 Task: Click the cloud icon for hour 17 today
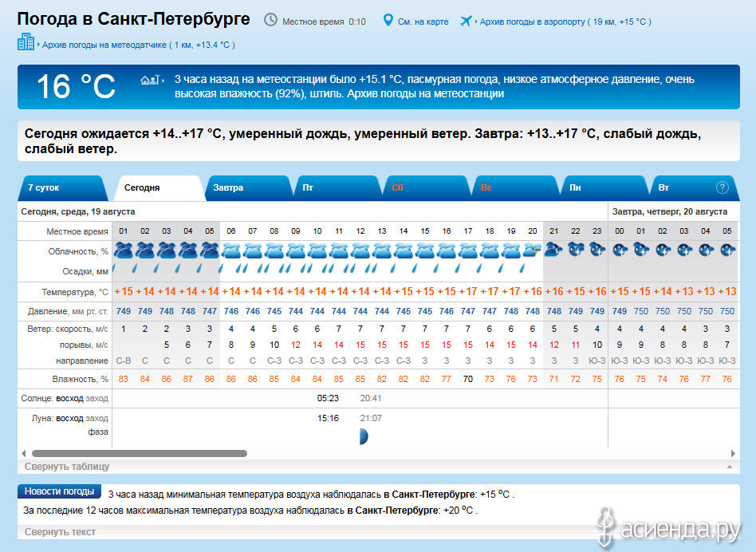pos(467,250)
